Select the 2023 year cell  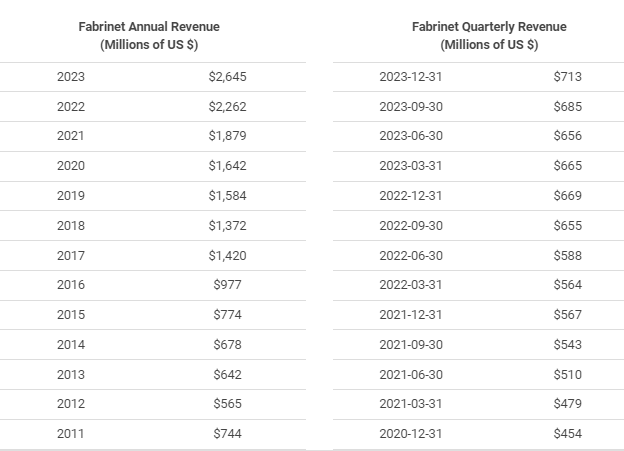click(x=71, y=76)
